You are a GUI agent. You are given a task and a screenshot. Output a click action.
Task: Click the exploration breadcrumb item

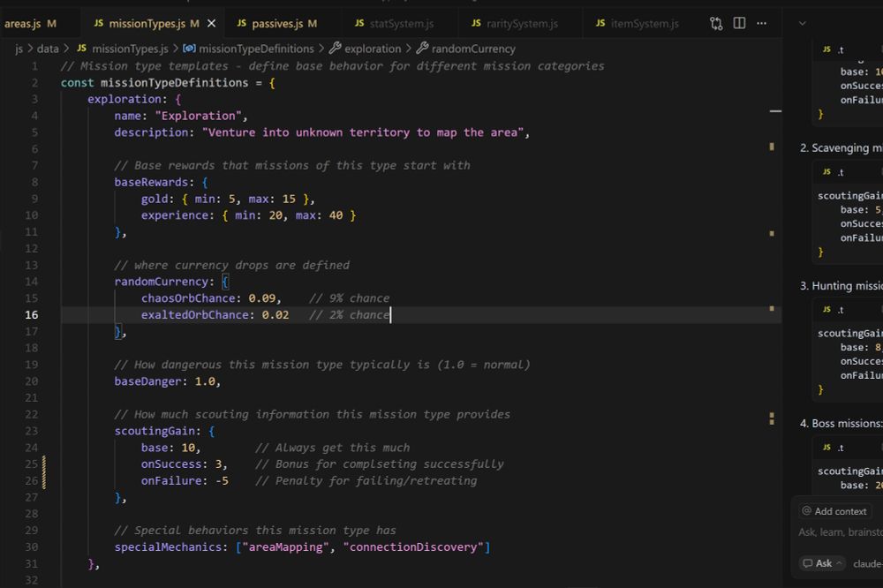click(x=373, y=49)
